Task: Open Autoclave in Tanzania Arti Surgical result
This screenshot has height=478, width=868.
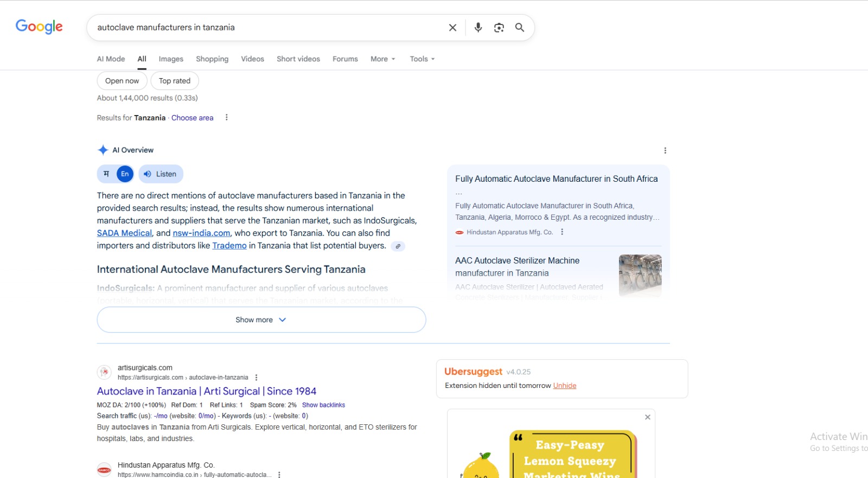Action: point(207,391)
